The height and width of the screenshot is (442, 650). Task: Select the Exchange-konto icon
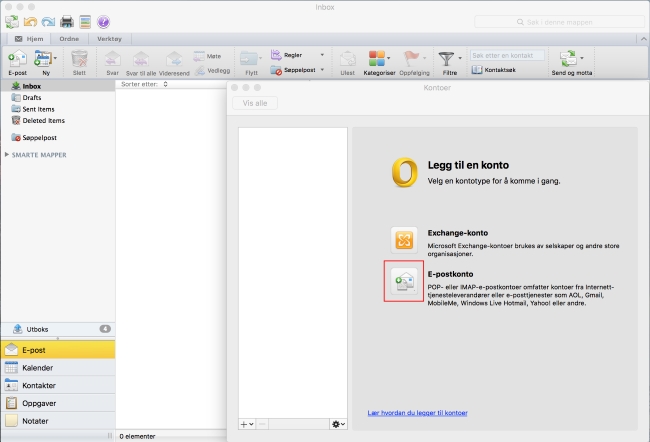[404, 240]
